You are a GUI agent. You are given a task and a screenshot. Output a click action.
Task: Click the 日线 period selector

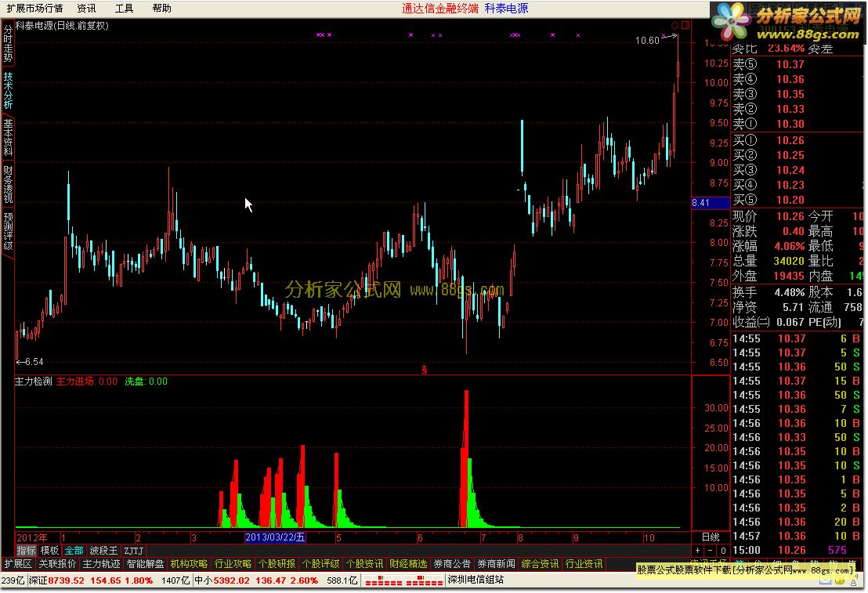point(711,537)
